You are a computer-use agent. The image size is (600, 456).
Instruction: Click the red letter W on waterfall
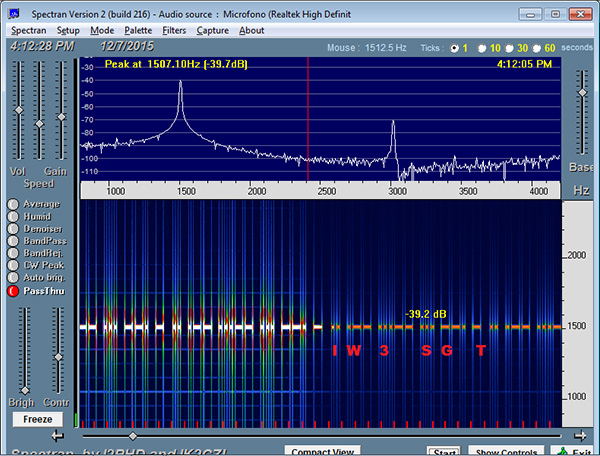click(354, 350)
